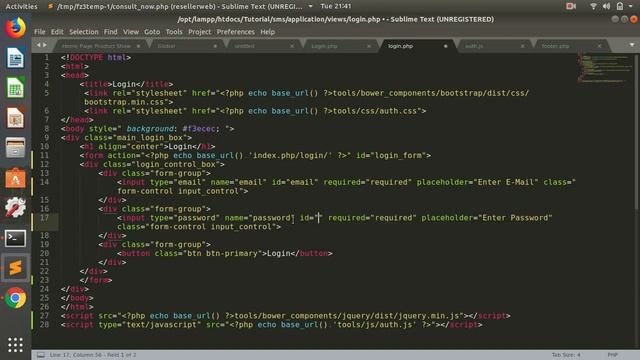640x360 pixels.
Task: Select the Sublime Text dock icon
Action: coord(16,268)
